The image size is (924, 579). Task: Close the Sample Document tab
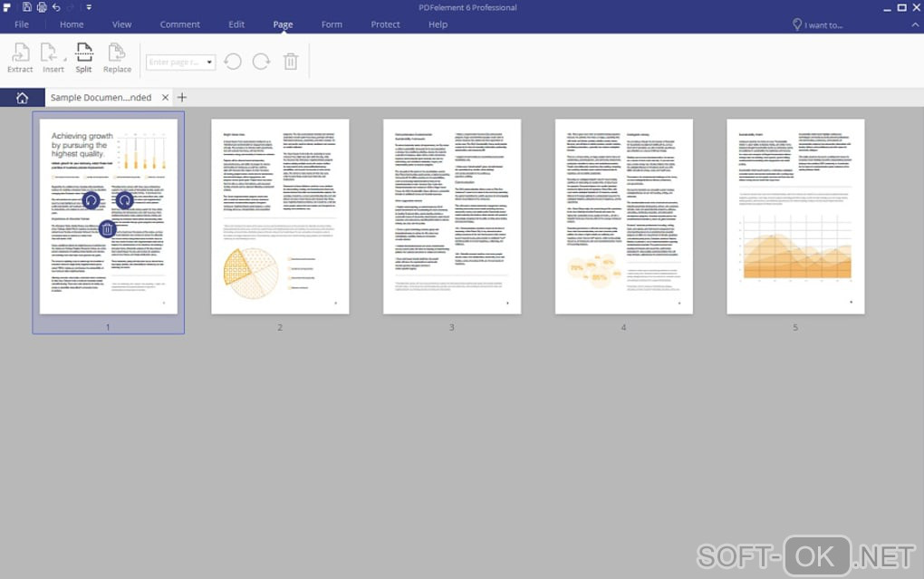point(166,97)
